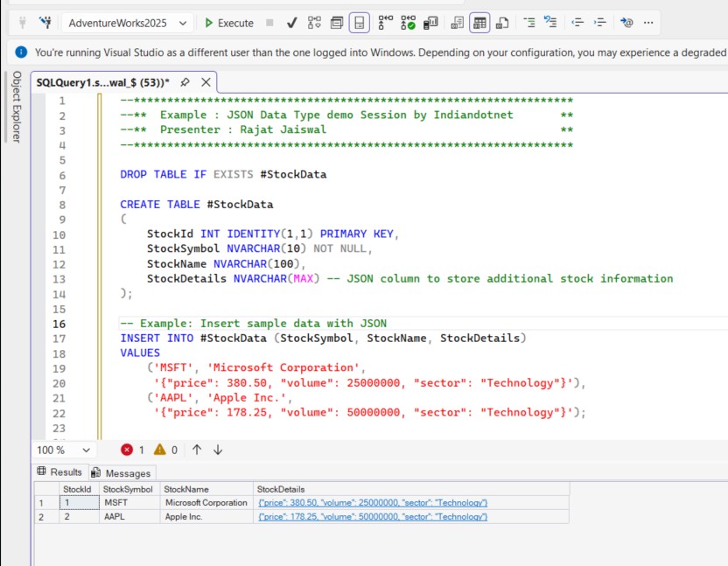The width and height of the screenshot is (728, 566).
Task: Comment out the selected lines
Action: click(531, 22)
